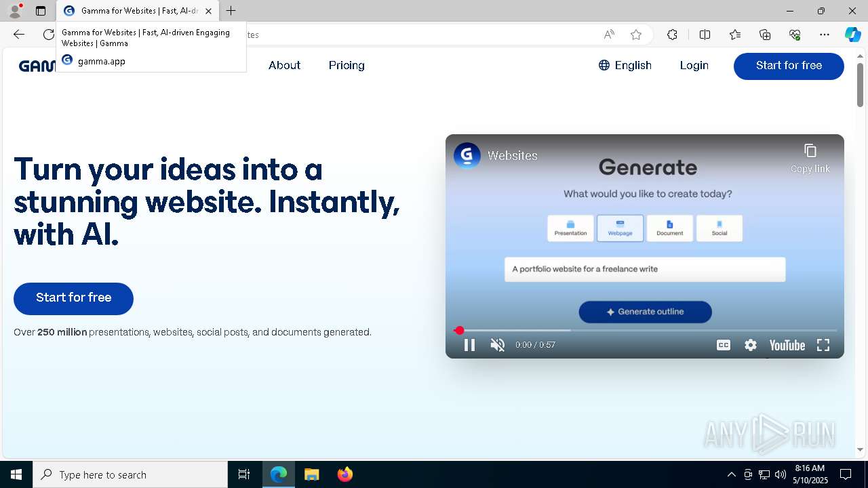Unmute the video
The image size is (868, 488).
click(498, 345)
